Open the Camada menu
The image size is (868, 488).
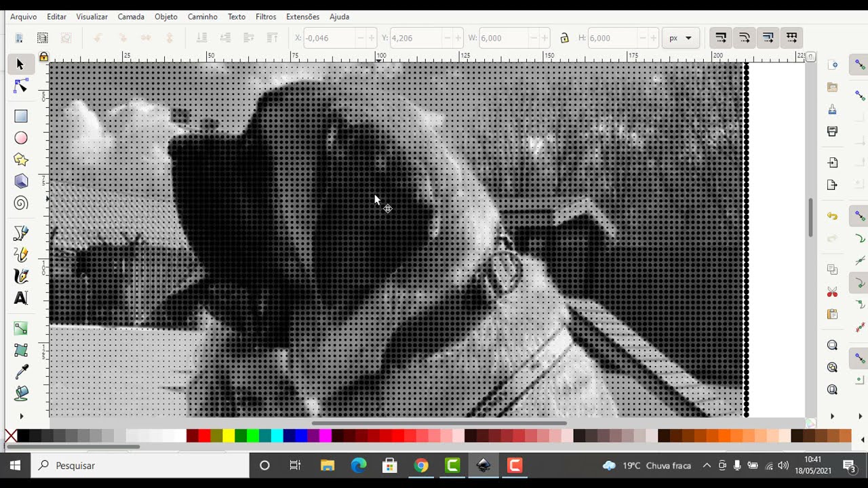pyautogui.click(x=131, y=16)
